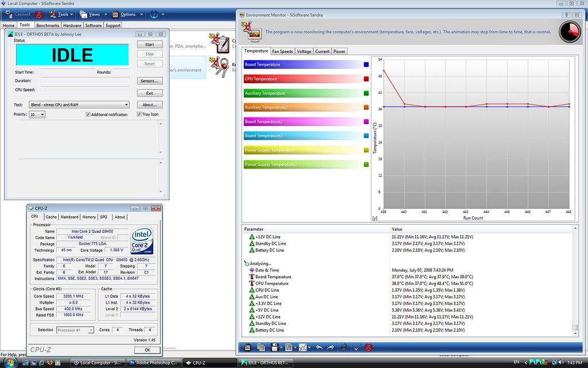Switch to Fan Speeds tab in Environment Monitor

tap(283, 51)
